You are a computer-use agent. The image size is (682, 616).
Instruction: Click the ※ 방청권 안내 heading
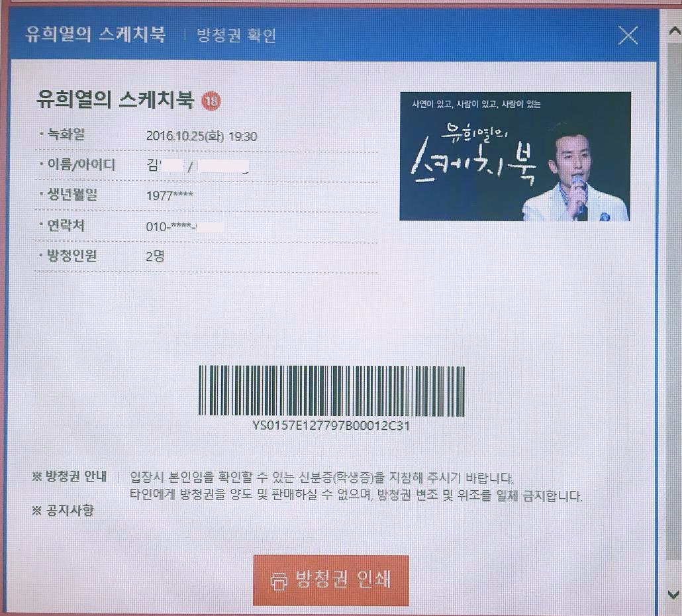[69, 476]
